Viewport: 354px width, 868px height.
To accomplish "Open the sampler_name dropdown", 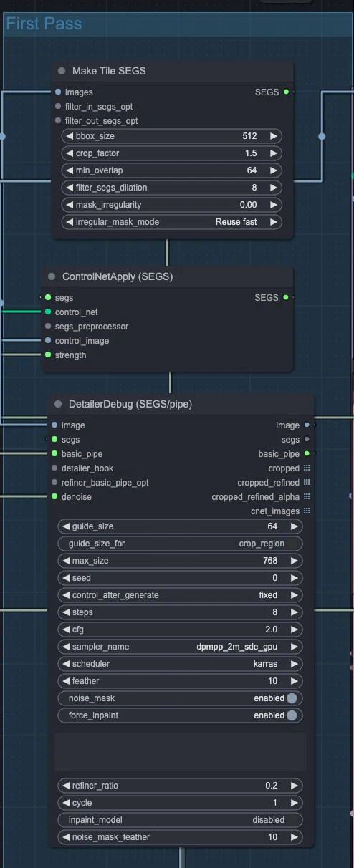I will coord(180,647).
